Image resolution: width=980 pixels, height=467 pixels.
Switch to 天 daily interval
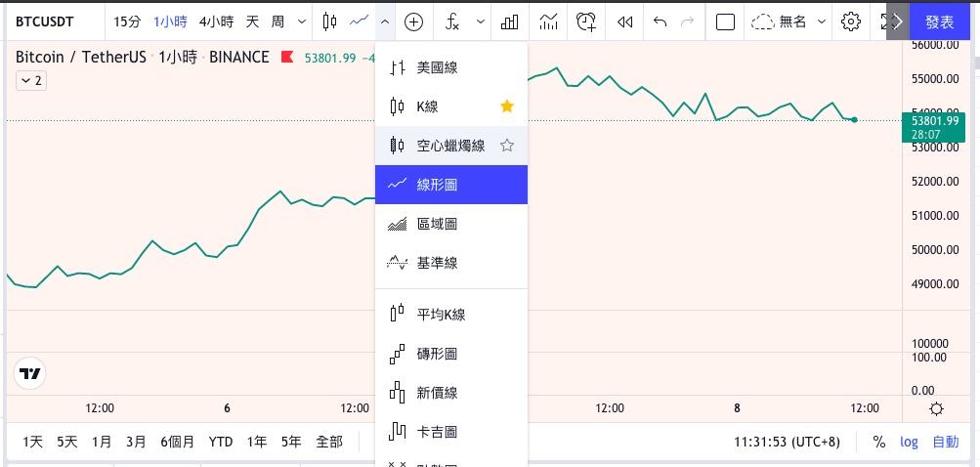[x=252, y=21]
